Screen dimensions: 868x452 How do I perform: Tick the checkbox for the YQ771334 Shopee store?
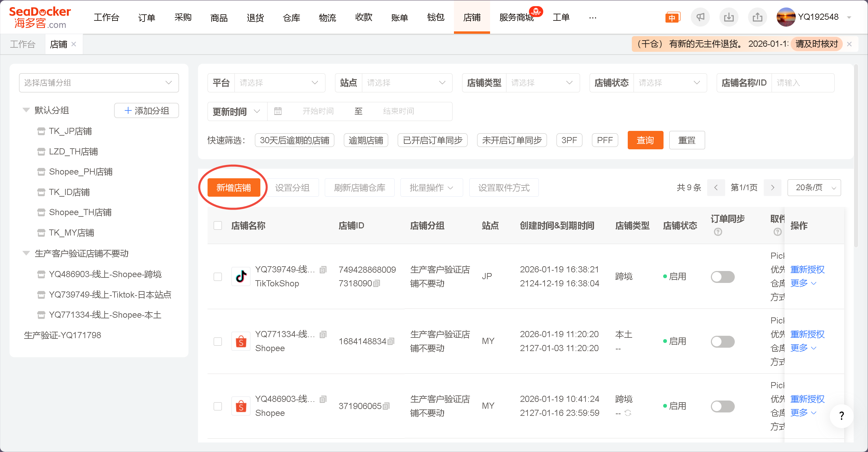point(218,341)
